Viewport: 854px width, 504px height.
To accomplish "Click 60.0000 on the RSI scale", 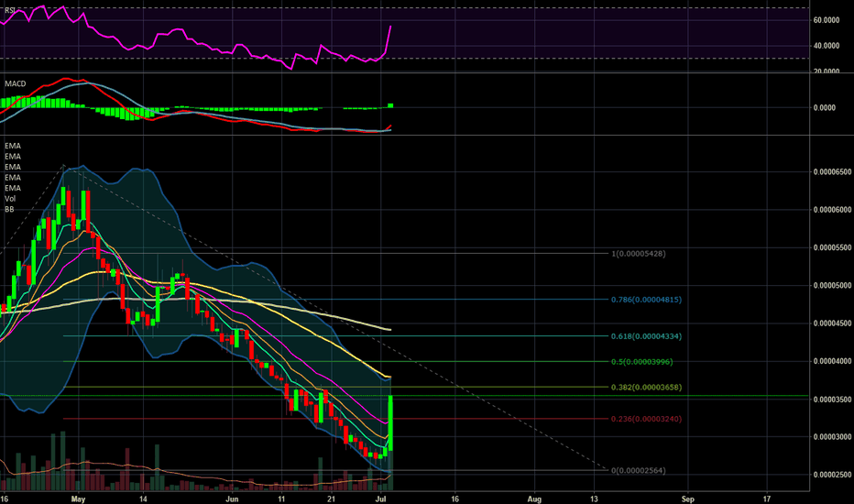I will coord(827,20).
